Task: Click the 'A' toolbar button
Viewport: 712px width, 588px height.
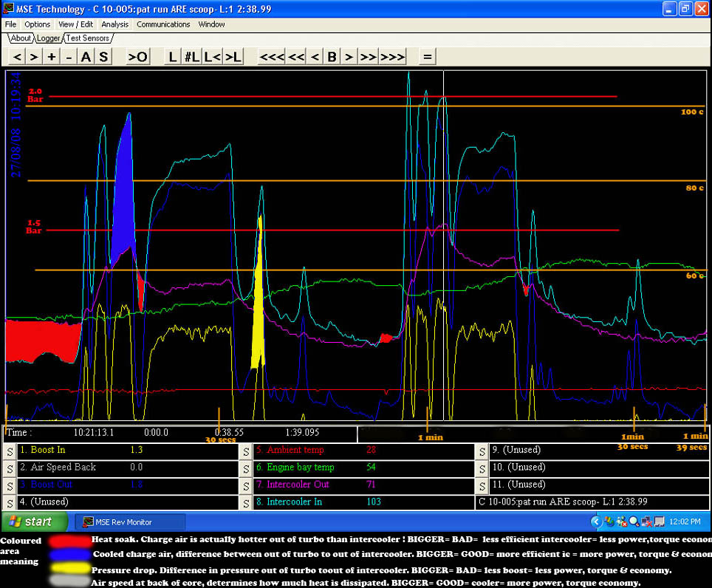Action: (86, 57)
